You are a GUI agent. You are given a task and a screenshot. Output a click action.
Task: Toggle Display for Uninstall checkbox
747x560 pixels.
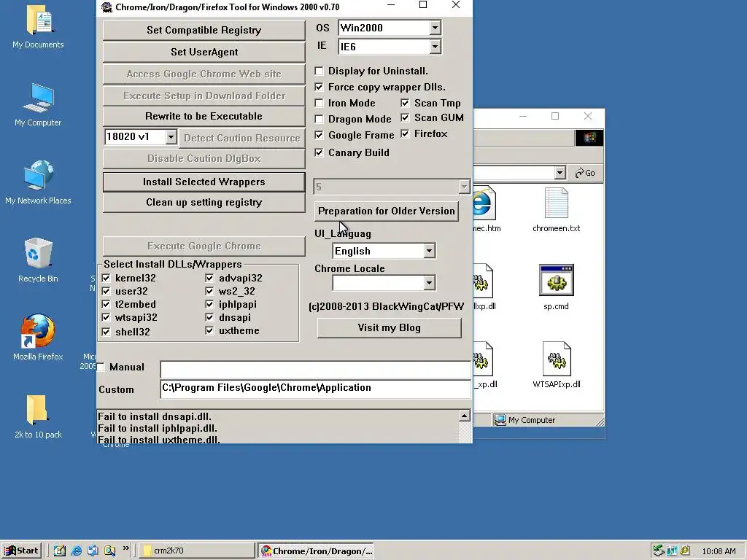[320, 71]
